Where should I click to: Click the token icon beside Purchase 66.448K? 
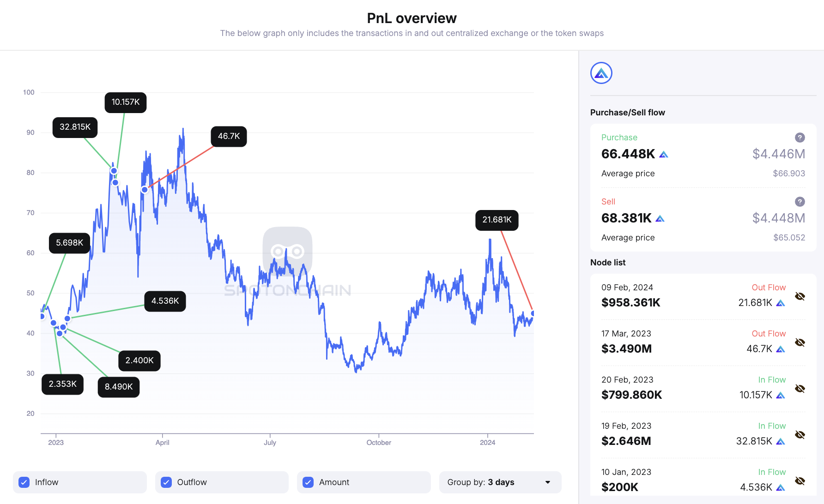tap(663, 155)
